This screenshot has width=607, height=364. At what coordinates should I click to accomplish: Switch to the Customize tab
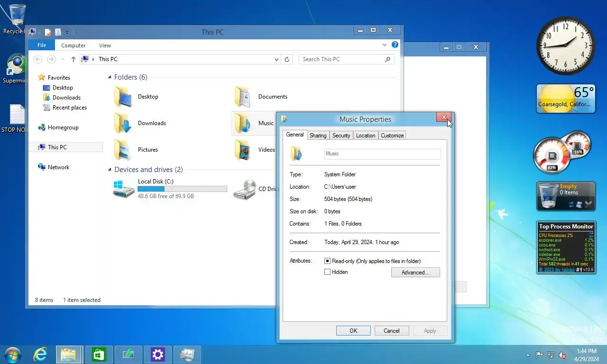pos(392,136)
